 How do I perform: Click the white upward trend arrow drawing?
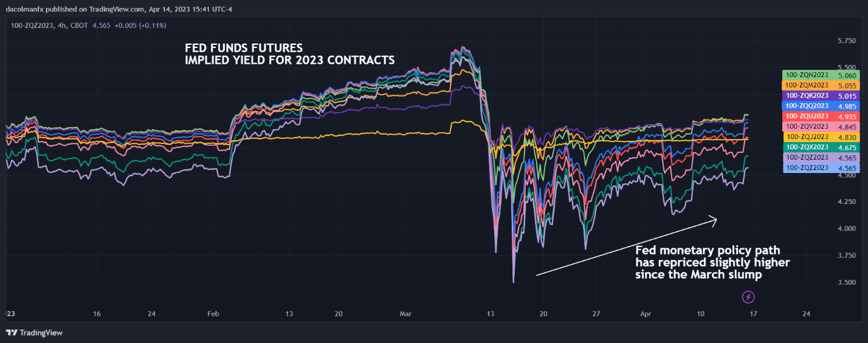click(626, 247)
